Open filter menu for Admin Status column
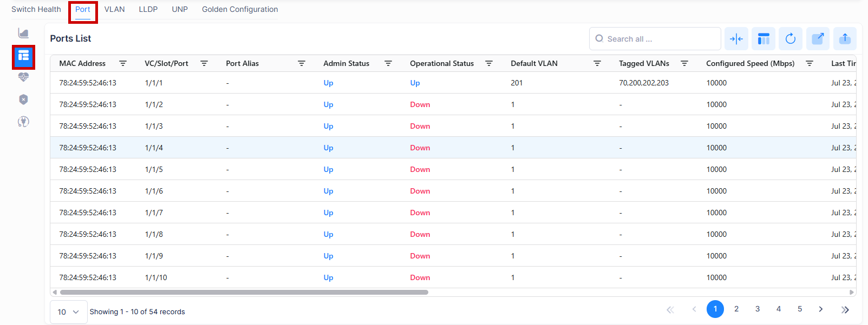 [388, 63]
